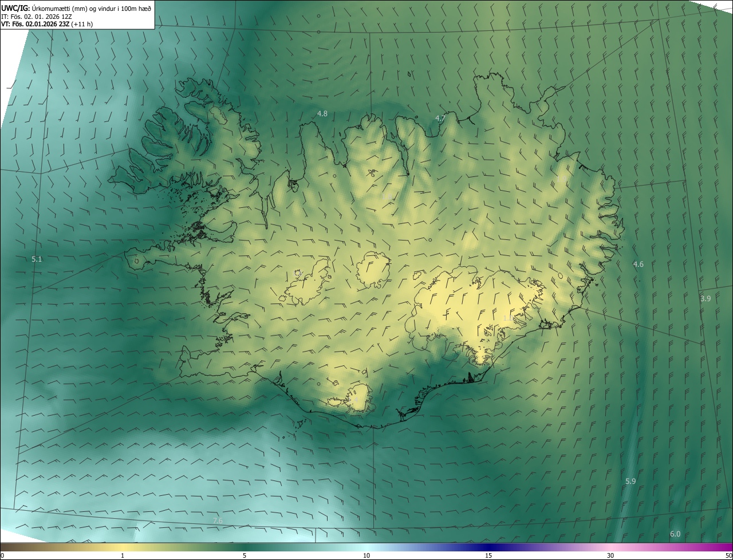Click the "50" tick label on the color scale

[x=728, y=556]
